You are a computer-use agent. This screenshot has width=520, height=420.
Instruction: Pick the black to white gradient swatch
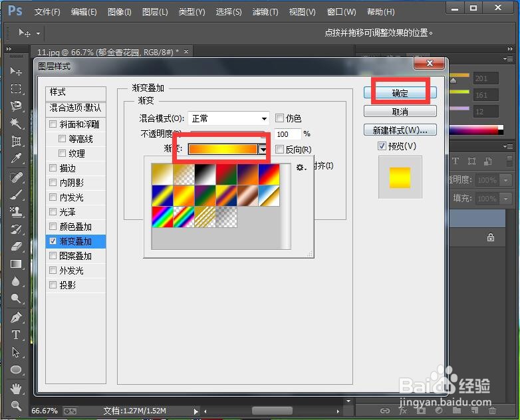[205, 174]
